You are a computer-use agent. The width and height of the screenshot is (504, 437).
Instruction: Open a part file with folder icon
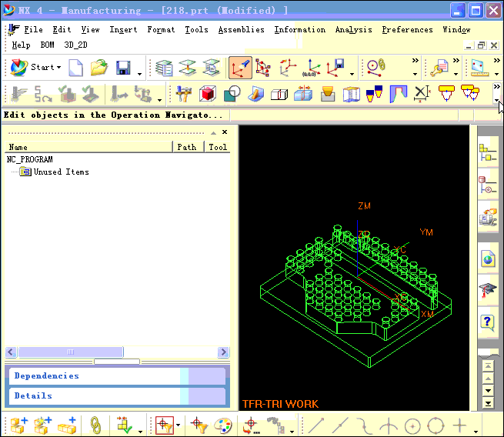point(99,68)
